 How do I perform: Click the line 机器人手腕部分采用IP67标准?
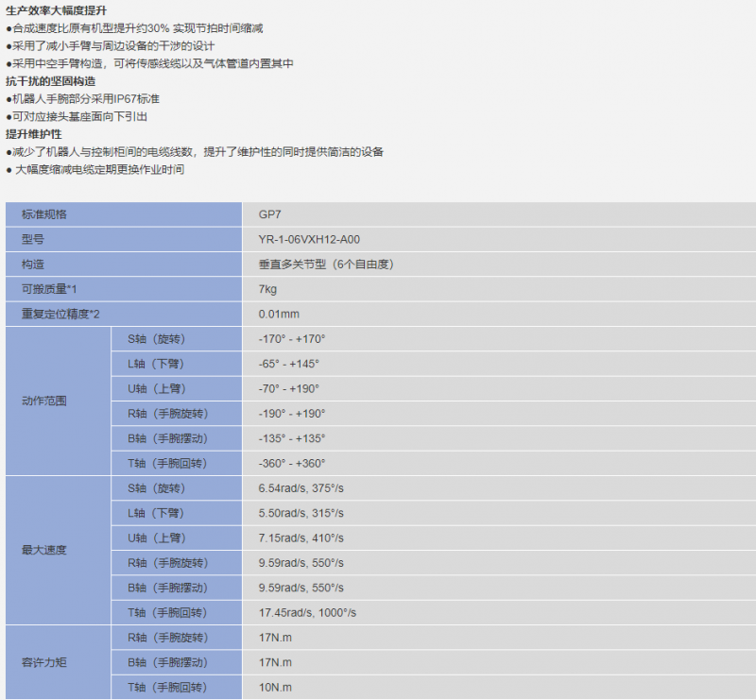point(83,99)
